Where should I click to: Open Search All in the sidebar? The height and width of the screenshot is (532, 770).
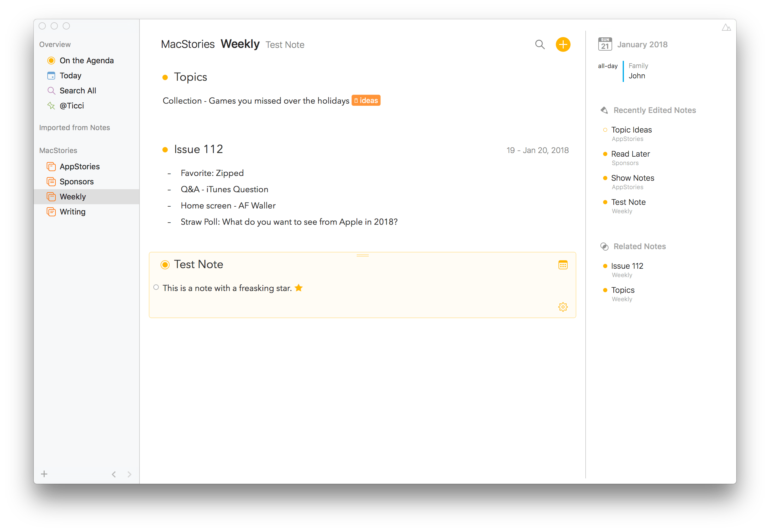click(x=86, y=91)
